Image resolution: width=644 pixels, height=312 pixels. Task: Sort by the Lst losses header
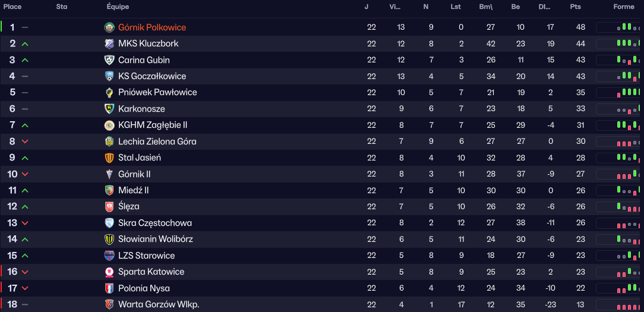(456, 7)
